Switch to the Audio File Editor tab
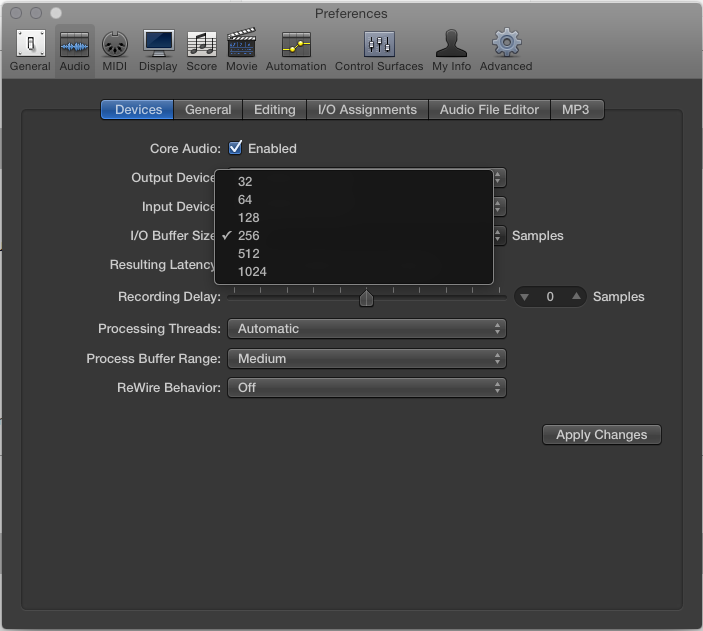The height and width of the screenshot is (631, 703). tap(489, 110)
